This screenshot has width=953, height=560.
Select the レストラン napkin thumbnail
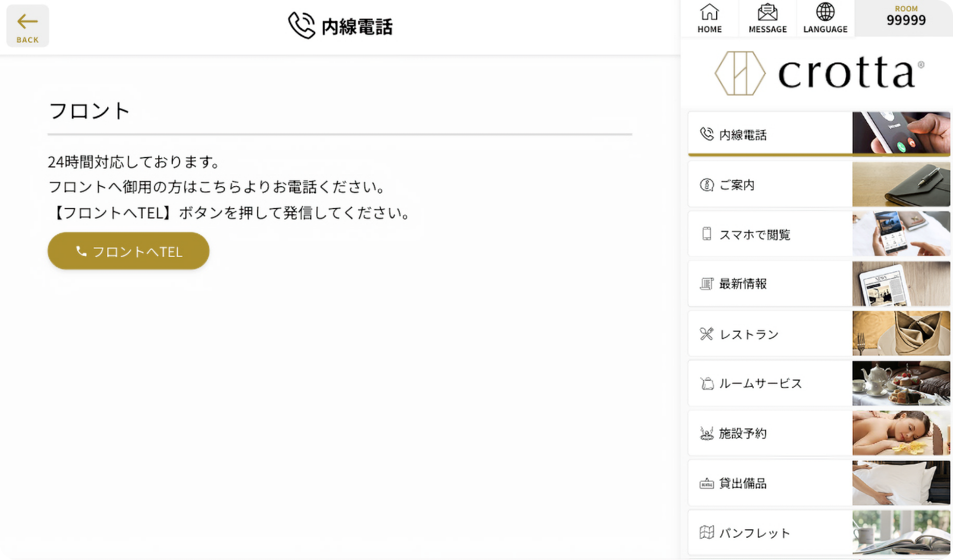pyautogui.click(x=901, y=333)
